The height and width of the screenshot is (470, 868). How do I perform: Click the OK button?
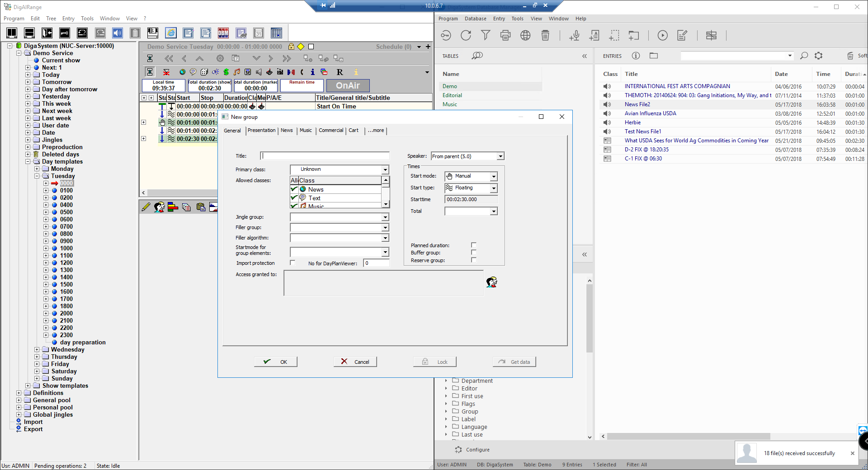pos(275,362)
